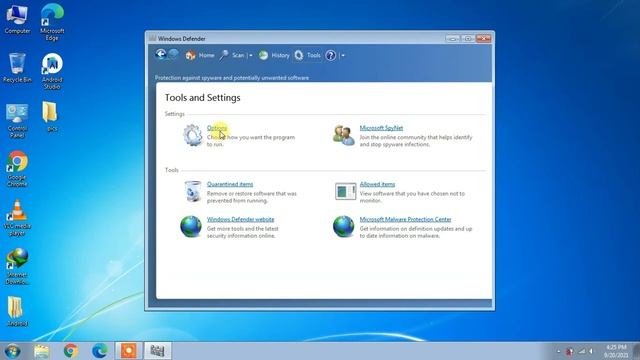Click the volume speaker tray icon
640x360 pixels.
coord(591,351)
